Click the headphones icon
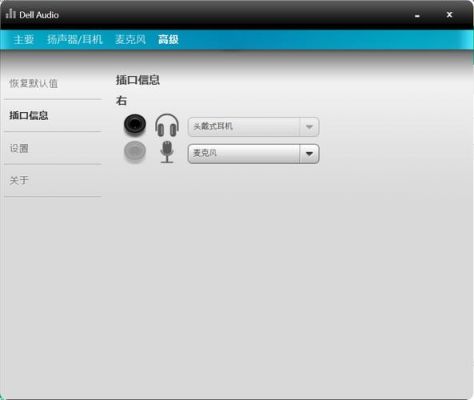Screen dimensions: 474x400 point(167,125)
